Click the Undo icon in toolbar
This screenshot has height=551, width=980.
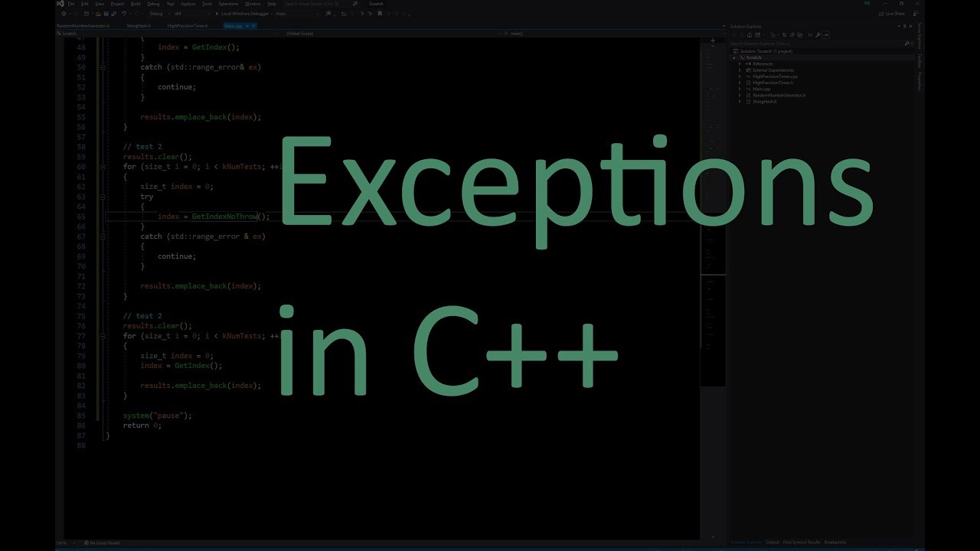pos(124,14)
